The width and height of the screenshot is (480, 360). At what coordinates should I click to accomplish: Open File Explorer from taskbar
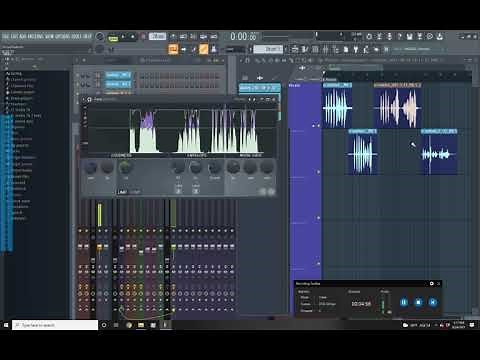[141, 325]
